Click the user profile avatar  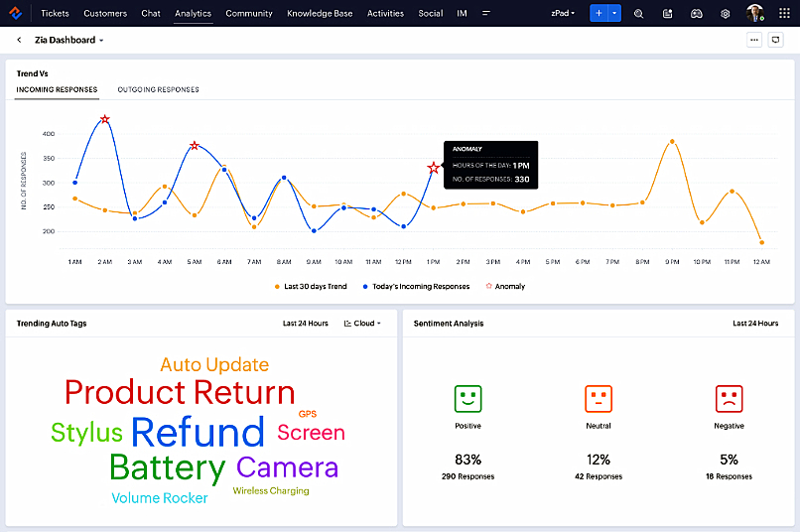[x=755, y=14]
